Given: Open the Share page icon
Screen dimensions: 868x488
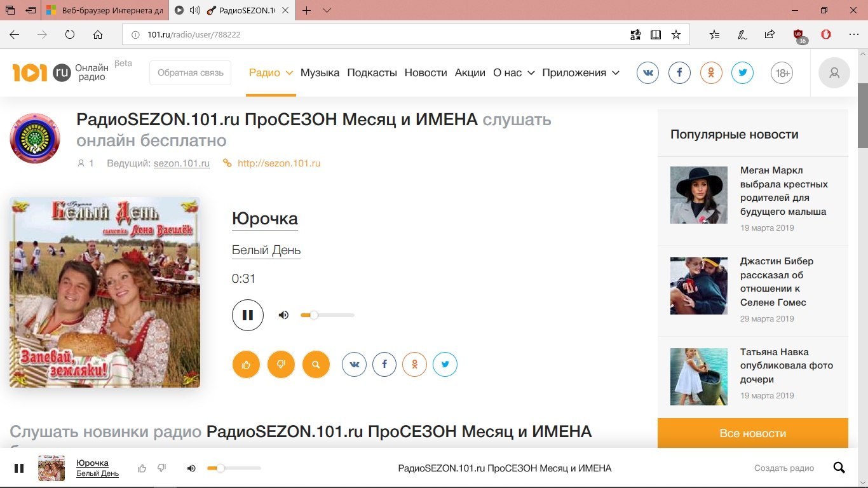Looking at the screenshot, I should tap(770, 35).
